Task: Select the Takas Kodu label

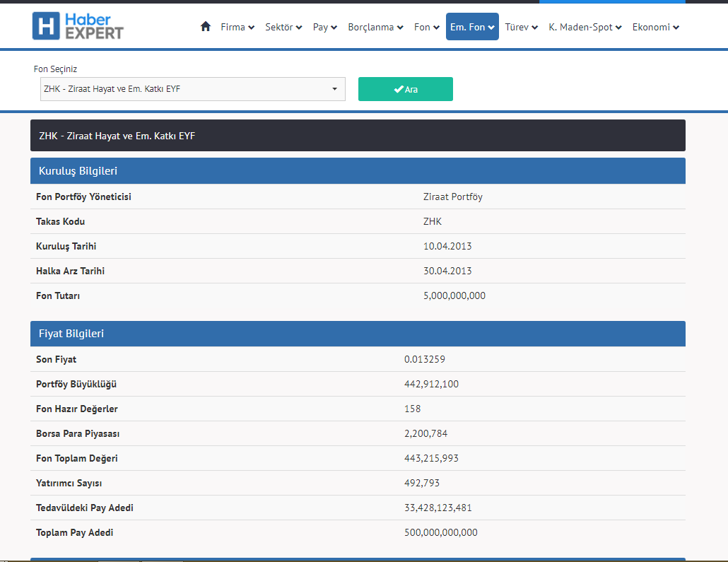Action: tap(60, 221)
